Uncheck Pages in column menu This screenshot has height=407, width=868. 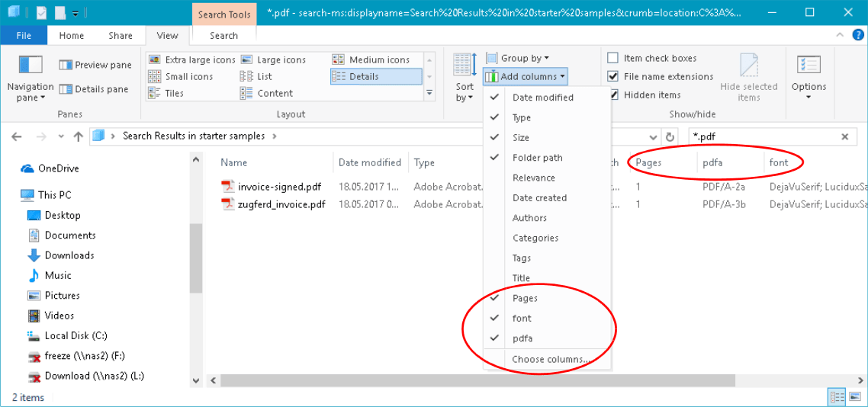[x=525, y=298]
